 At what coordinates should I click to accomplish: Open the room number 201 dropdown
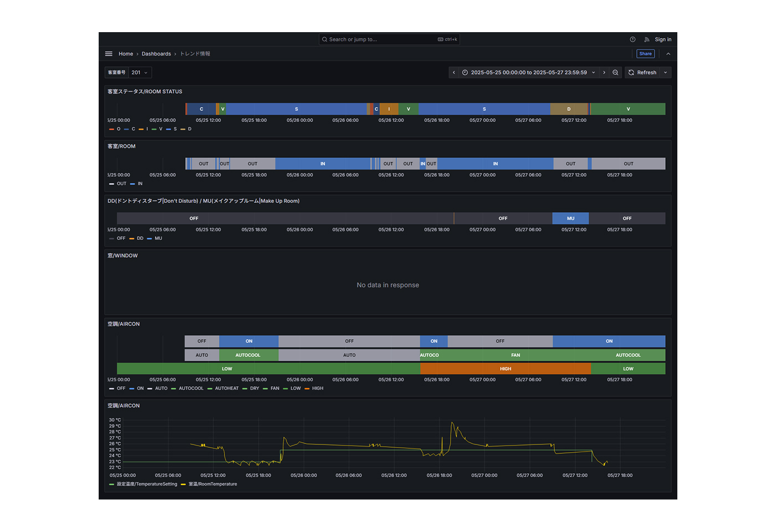click(x=140, y=73)
